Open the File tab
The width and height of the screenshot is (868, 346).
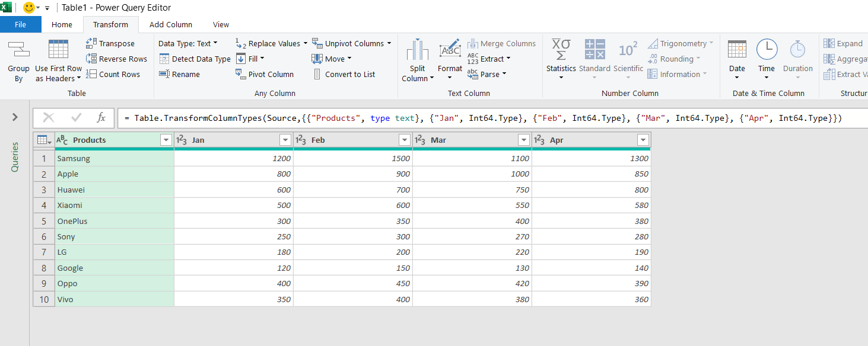pyautogui.click(x=21, y=24)
